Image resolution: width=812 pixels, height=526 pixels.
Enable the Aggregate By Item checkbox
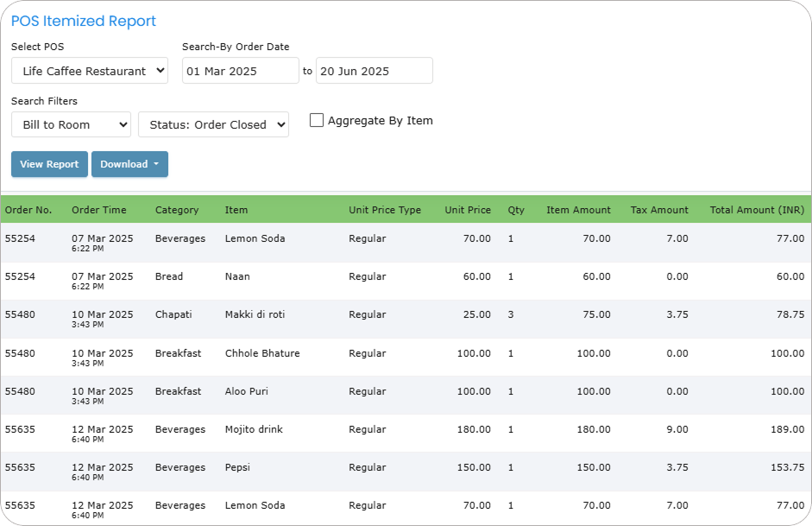317,120
